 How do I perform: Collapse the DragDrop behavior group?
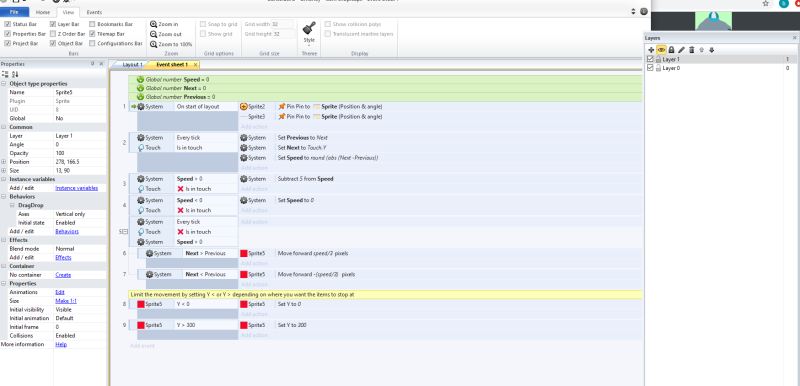13,205
